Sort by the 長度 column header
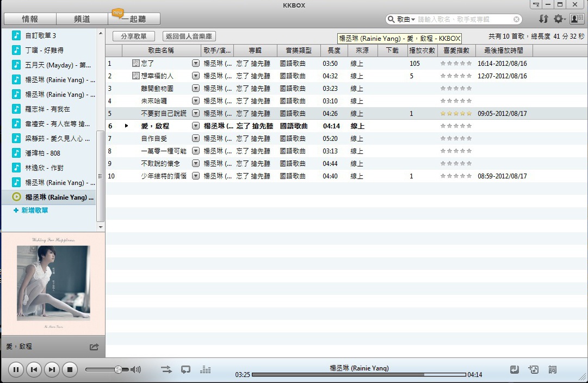The width and height of the screenshot is (588, 383). coord(334,50)
